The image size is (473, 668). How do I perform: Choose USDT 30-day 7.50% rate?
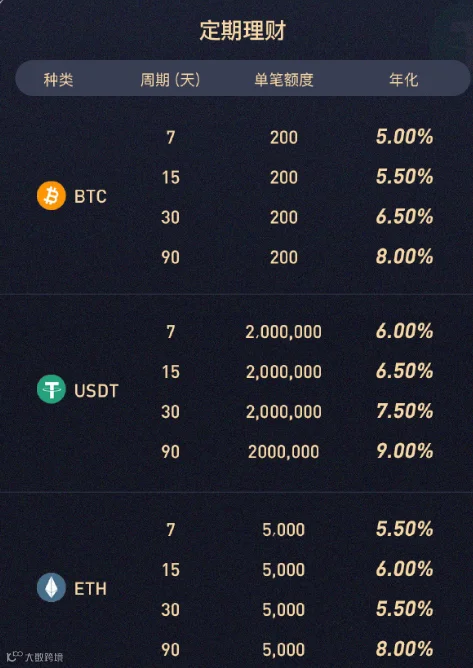point(404,411)
